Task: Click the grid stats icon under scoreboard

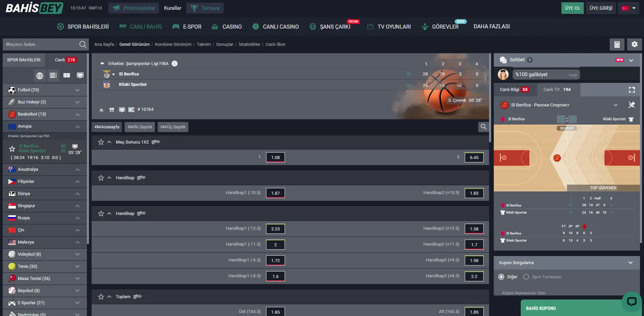Action: [x=112, y=110]
